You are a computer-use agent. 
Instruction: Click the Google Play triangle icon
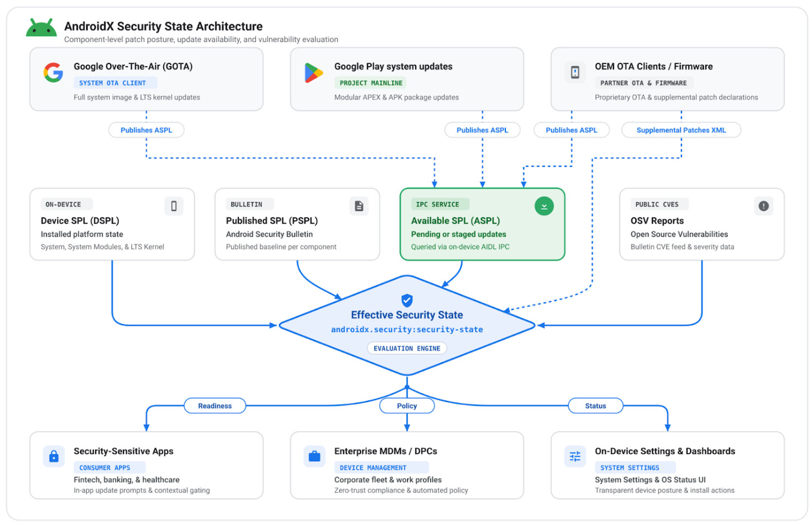click(313, 73)
